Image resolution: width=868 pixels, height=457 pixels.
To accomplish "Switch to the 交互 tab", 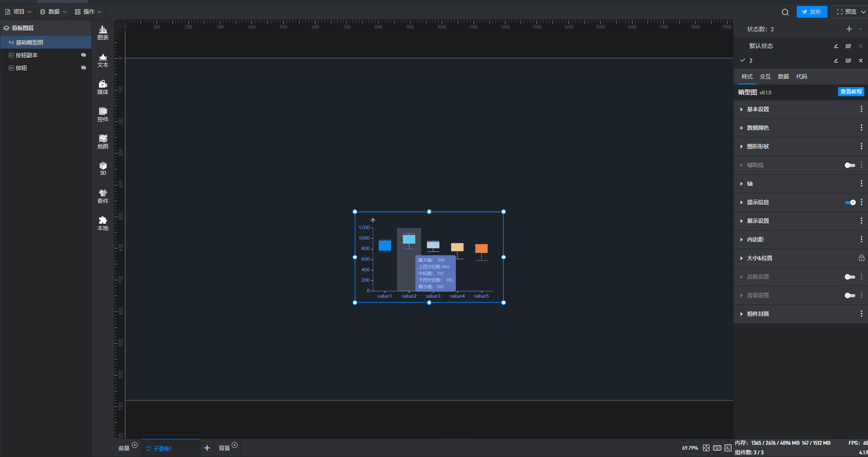I will coord(765,77).
